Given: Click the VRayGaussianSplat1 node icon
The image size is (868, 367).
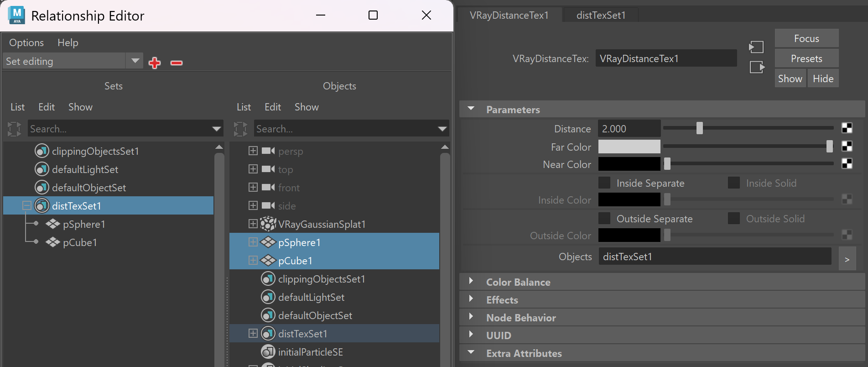Looking at the screenshot, I should 268,224.
